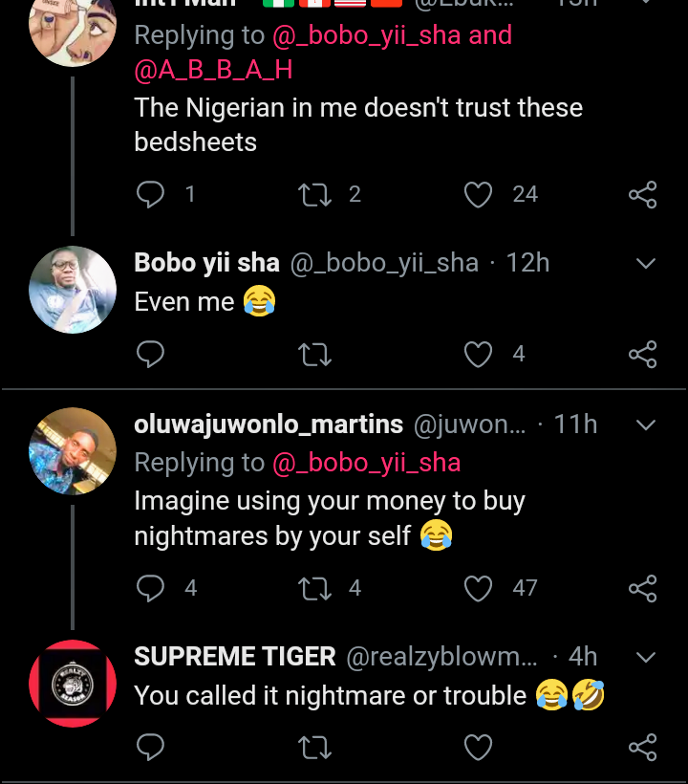This screenshot has height=784, width=688.
Task: Retweet the "buy nightmares" tweet
Action: click(313, 588)
